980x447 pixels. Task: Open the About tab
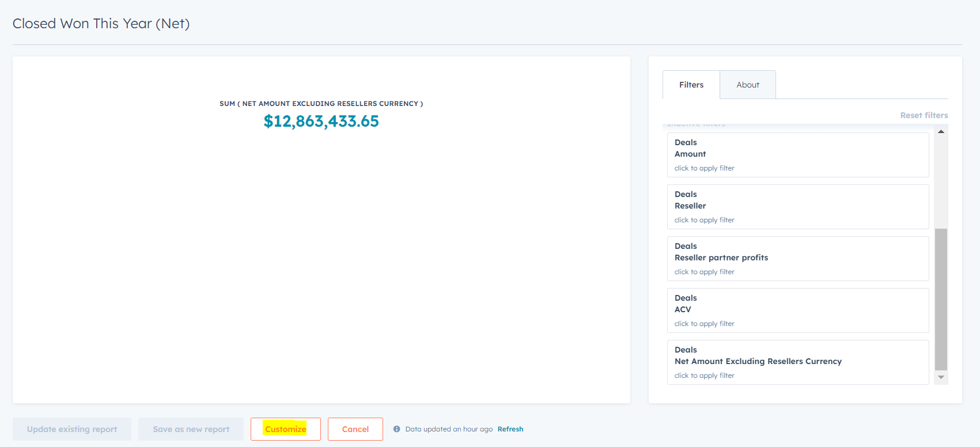(747, 85)
